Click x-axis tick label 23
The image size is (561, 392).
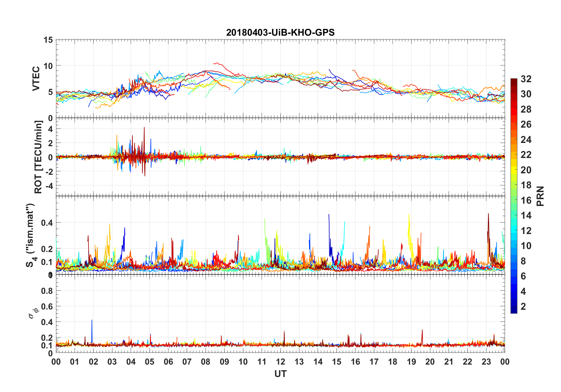[x=486, y=362]
